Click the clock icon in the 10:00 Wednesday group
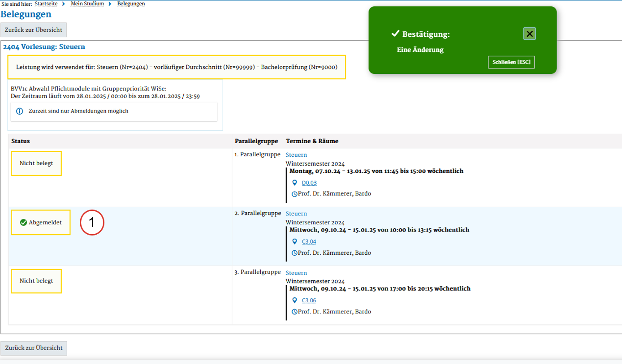622x364 pixels. pos(294,253)
